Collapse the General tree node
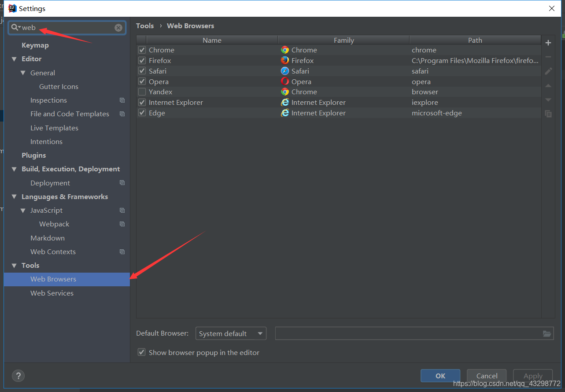The width and height of the screenshot is (565, 392). point(23,73)
